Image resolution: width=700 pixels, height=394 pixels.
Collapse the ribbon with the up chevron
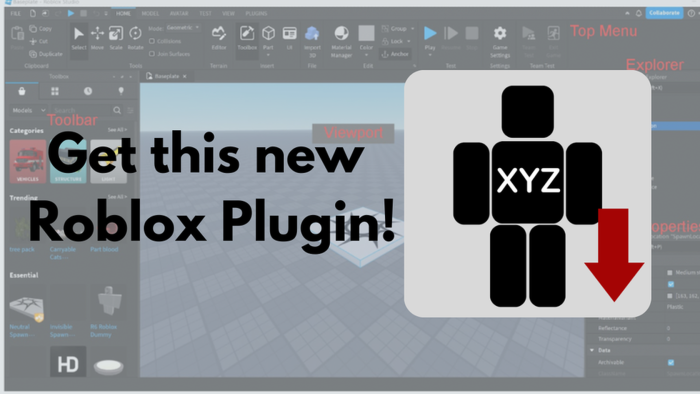point(627,13)
